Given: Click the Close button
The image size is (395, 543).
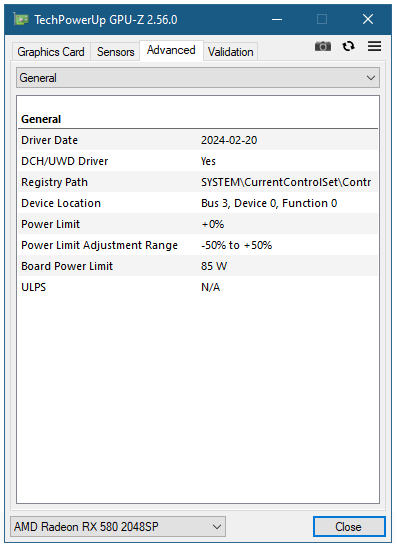Looking at the screenshot, I should click(x=349, y=527).
